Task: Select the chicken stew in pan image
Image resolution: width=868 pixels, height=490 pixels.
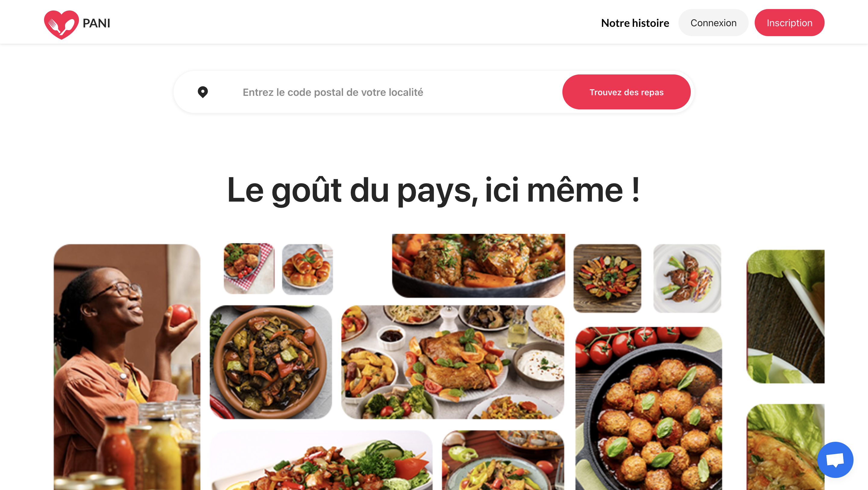Action: coord(479,265)
